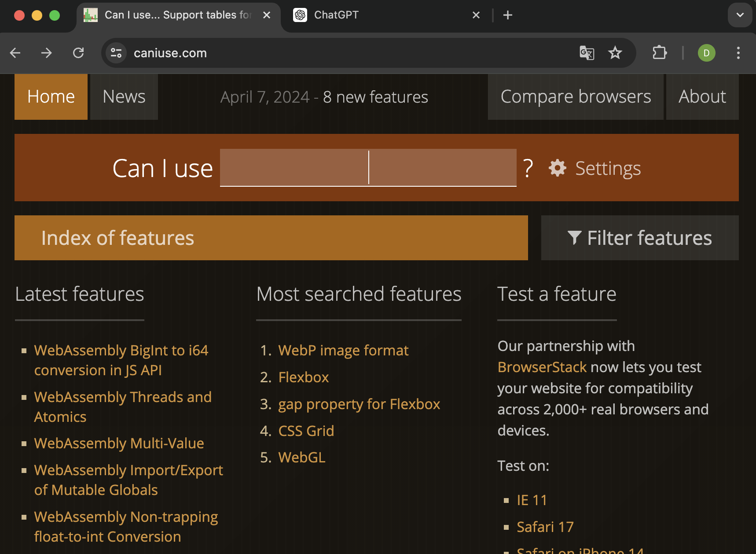This screenshot has width=756, height=554.
Task: Open the Flexbox feature link
Action: [304, 377]
